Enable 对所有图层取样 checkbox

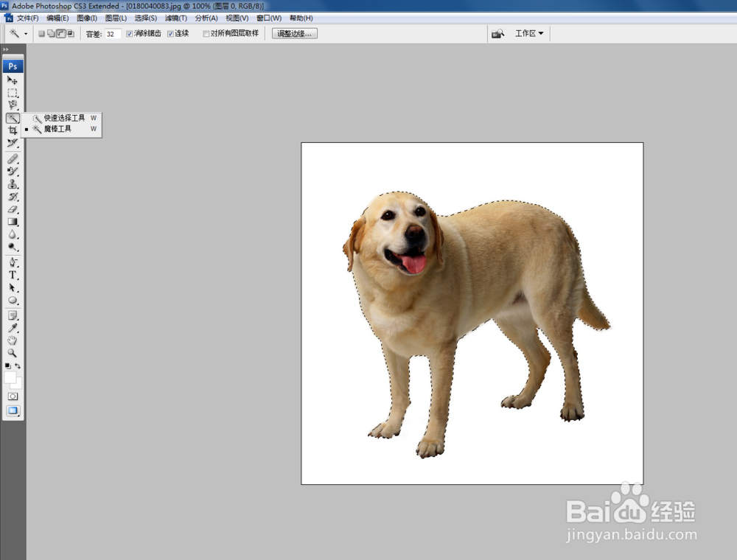(x=206, y=34)
